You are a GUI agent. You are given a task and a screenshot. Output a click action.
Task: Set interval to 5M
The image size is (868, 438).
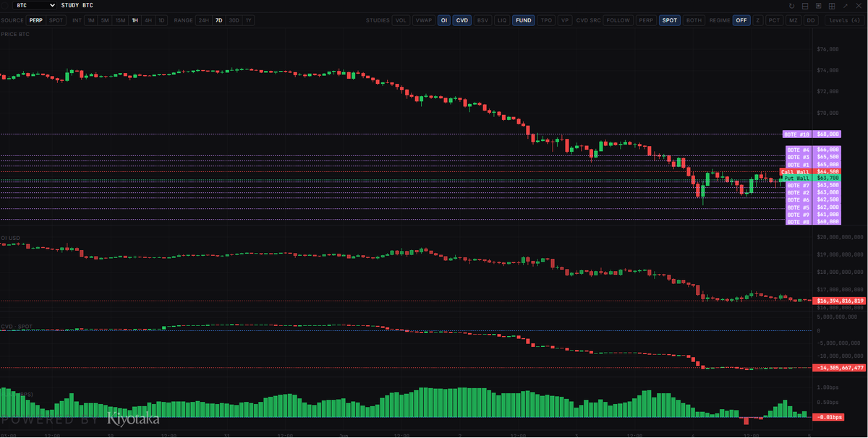[105, 20]
